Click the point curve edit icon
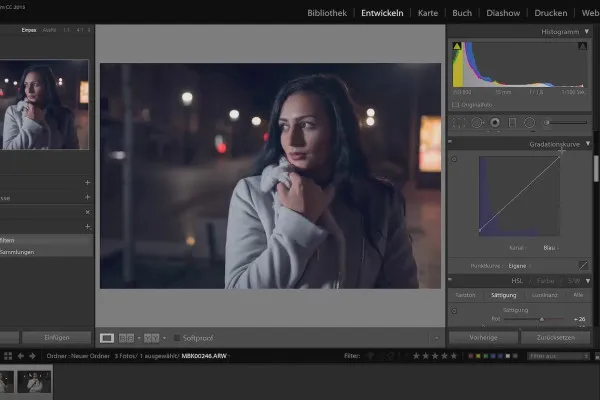The image size is (600, 400). click(x=583, y=264)
